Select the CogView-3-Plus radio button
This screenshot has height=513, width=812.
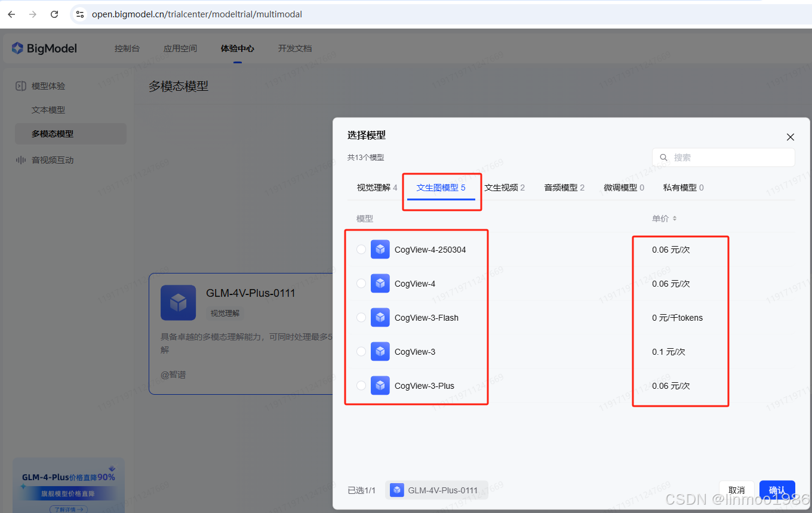click(x=361, y=386)
